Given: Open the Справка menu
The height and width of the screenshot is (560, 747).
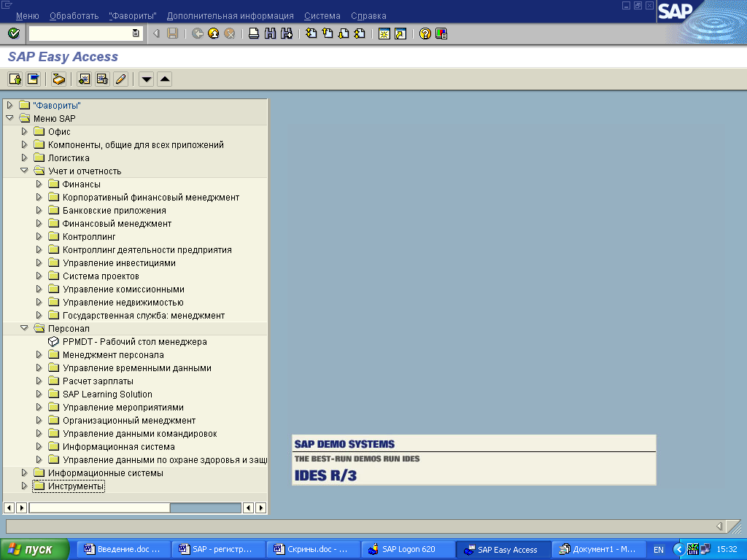Looking at the screenshot, I should pos(368,16).
